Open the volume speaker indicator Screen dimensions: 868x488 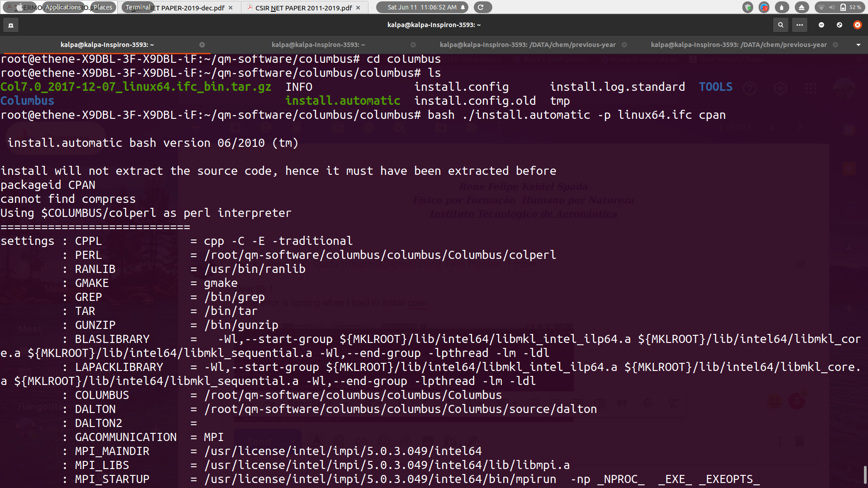pos(831,7)
